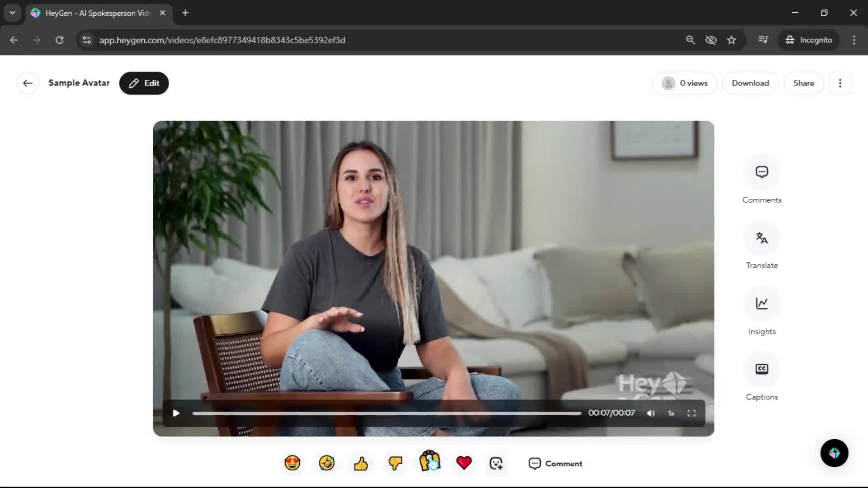The height and width of the screenshot is (488, 868).
Task: React with thumbs down emoji
Action: coord(395,463)
